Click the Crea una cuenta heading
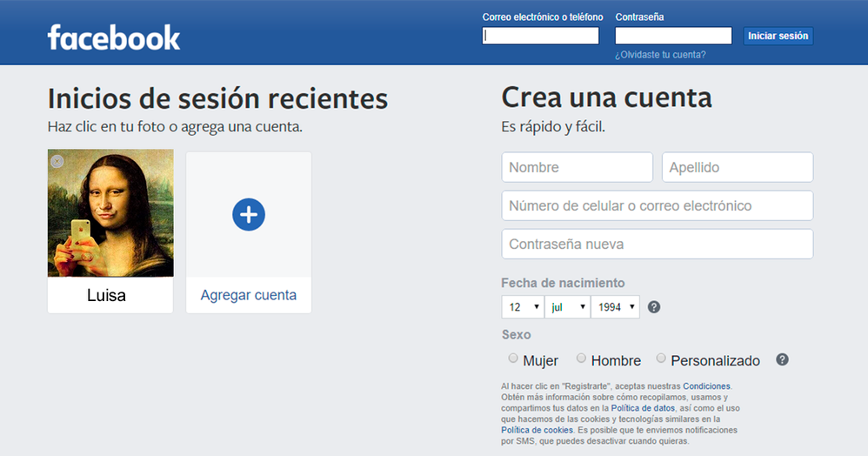 pyautogui.click(x=607, y=98)
